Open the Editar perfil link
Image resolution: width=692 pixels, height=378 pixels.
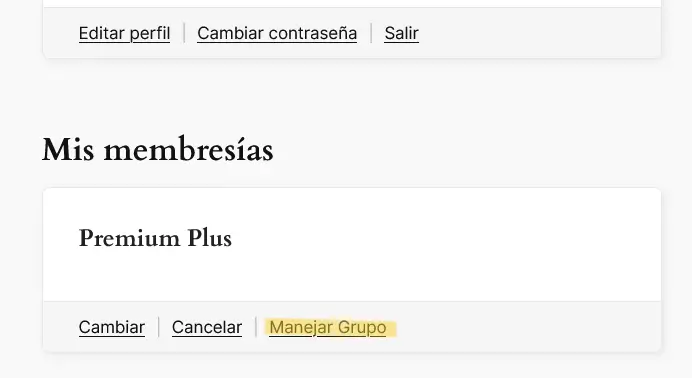(124, 33)
